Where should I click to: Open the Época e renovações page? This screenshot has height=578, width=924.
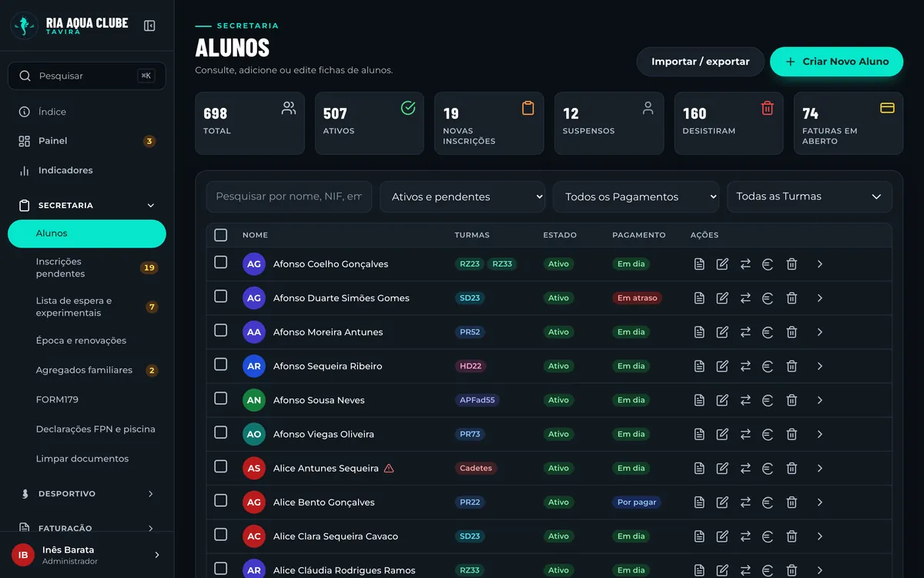(x=86, y=341)
